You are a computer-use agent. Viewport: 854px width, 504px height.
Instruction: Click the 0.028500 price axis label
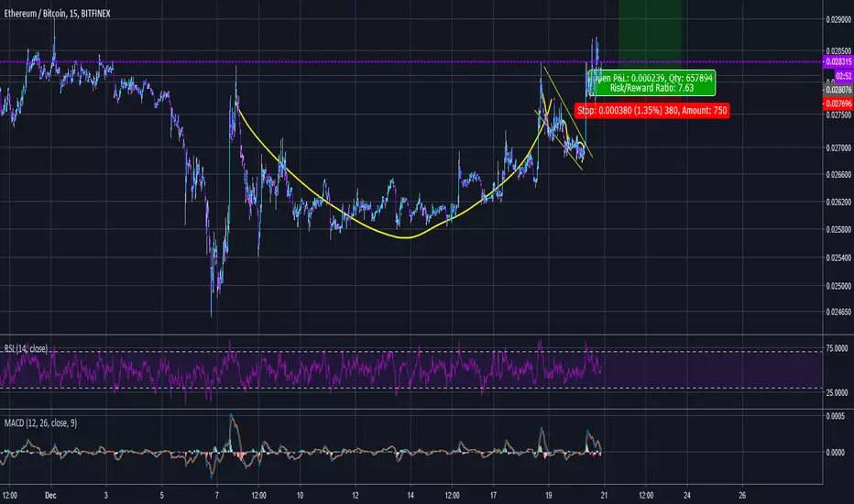pos(838,51)
